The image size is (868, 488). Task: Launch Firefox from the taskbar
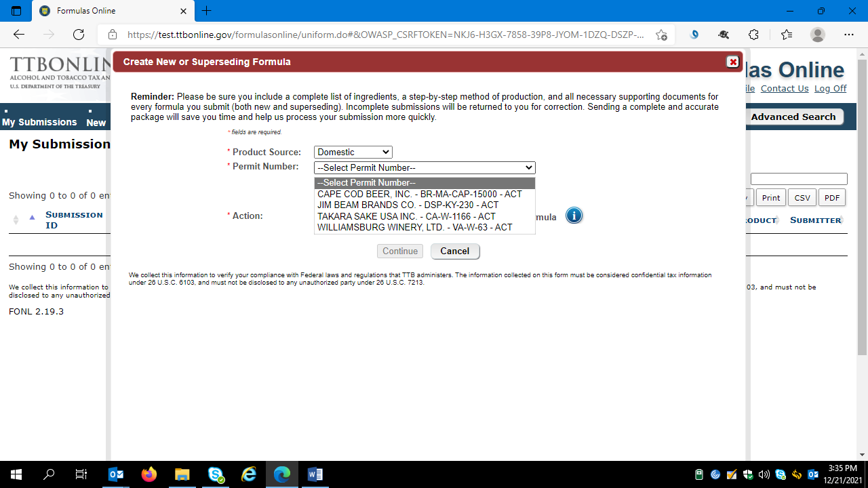pyautogui.click(x=149, y=474)
